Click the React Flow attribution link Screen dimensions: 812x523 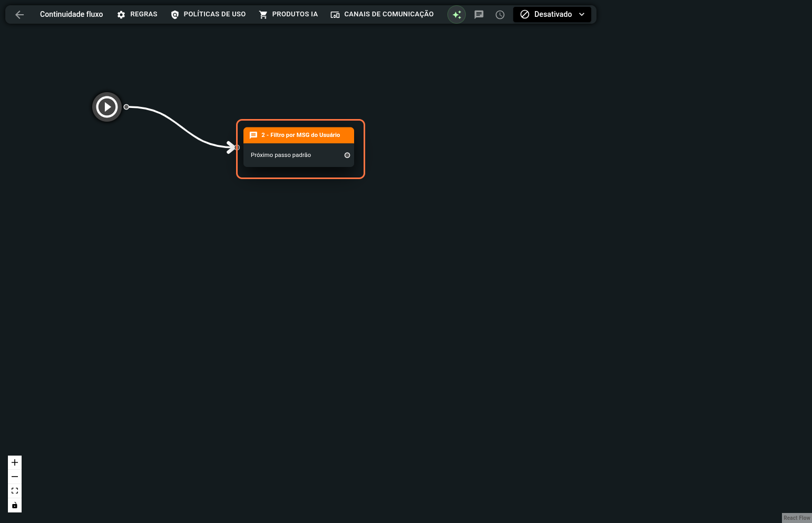pos(797,518)
